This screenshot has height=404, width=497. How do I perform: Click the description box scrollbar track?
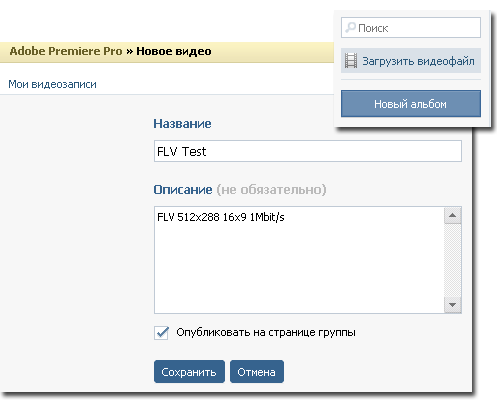(x=453, y=260)
